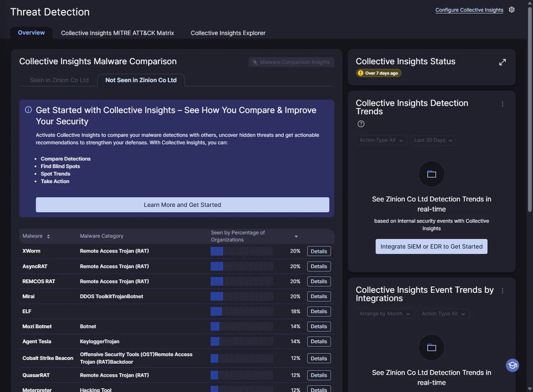Open Action Type All dropdown in Event Trends
Viewport: 533px width, 392px height.
443,314
